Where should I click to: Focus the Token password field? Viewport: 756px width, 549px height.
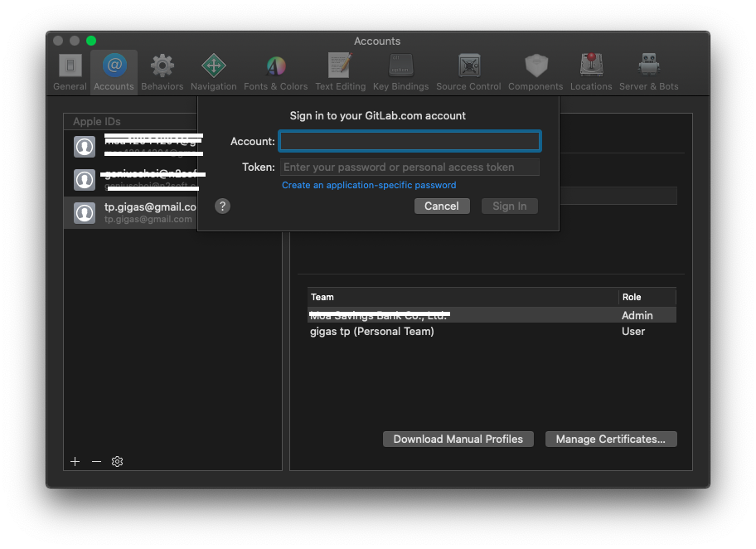[x=409, y=167]
